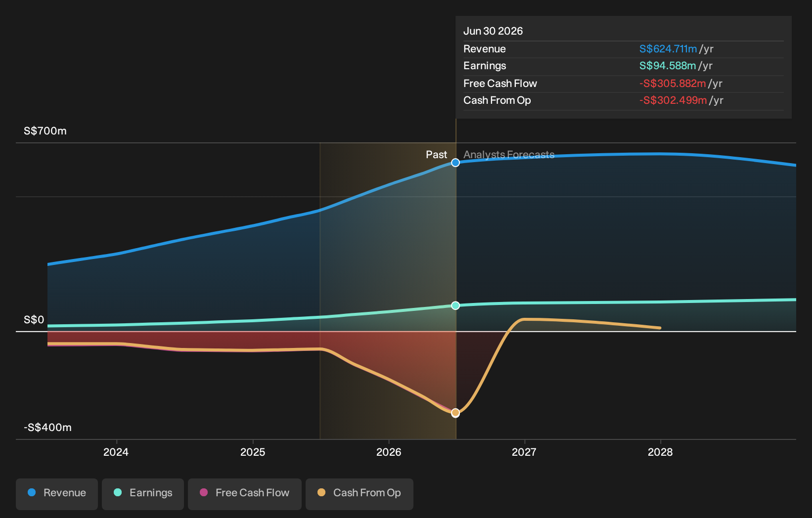Click the 'Analysts Forecasts' label
Screen dimensions: 812x518
[509, 155]
